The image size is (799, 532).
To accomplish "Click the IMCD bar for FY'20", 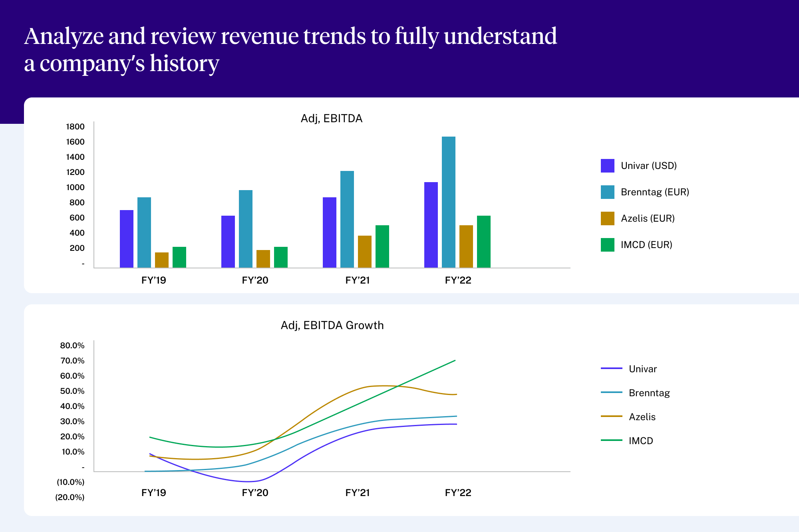I will point(280,257).
